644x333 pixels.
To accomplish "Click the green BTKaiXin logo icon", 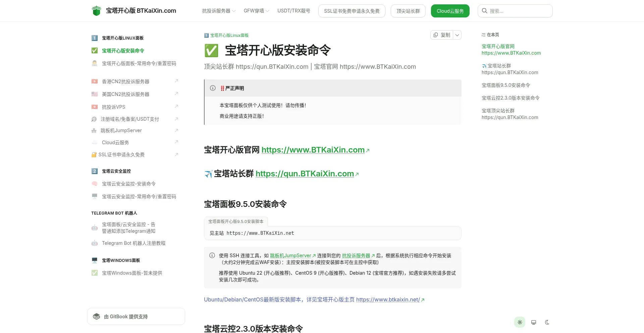I will tap(96, 11).
